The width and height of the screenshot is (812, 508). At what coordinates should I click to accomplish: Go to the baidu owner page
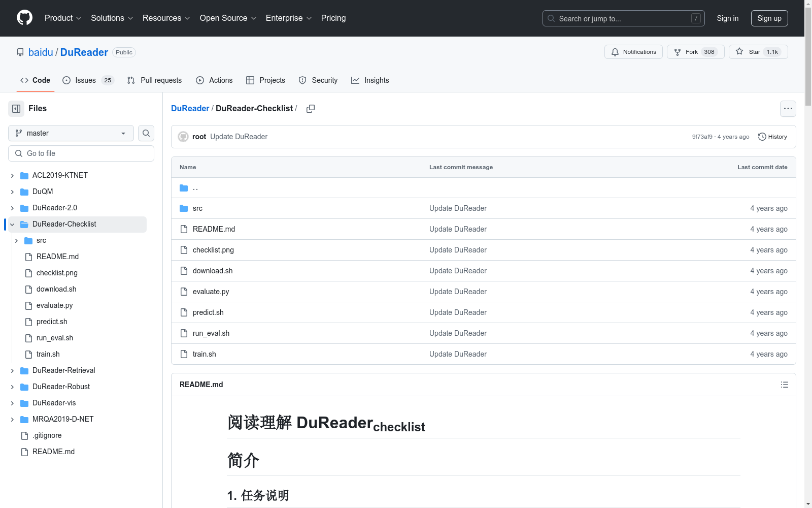coord(41,52)
